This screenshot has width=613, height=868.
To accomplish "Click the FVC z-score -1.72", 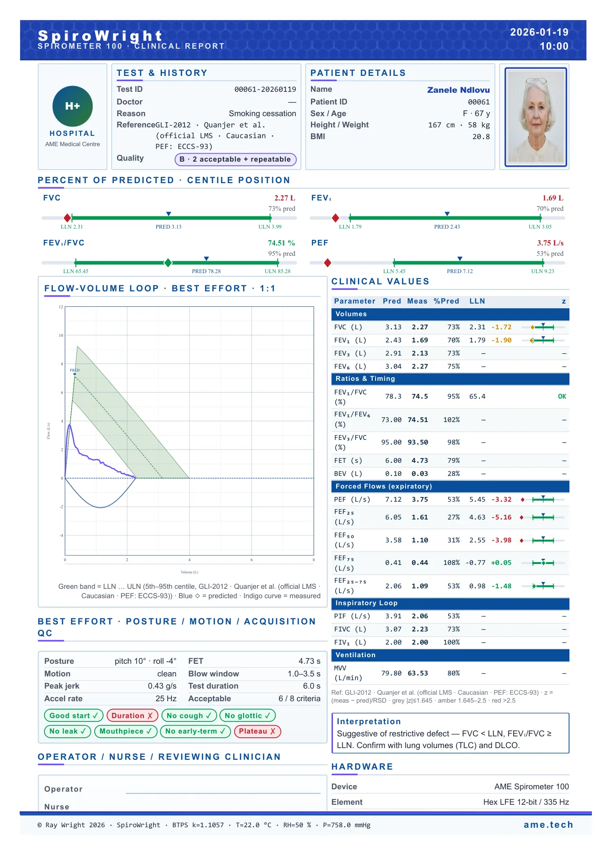I will (x=501, y=327).
